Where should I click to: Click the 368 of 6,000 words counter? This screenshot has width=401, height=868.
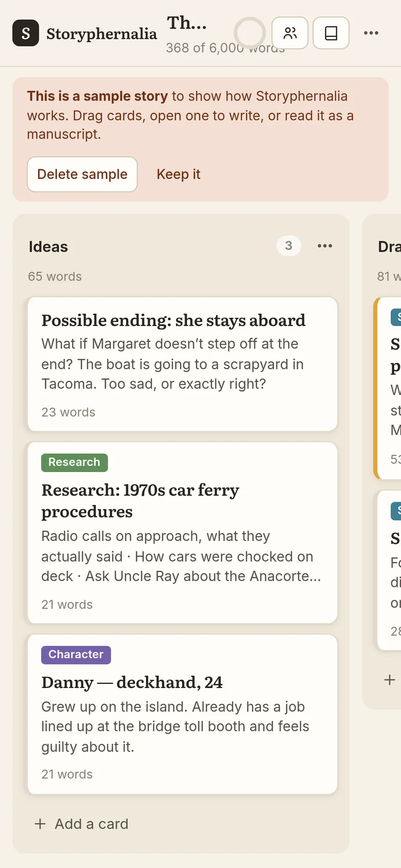click(225, 48)
